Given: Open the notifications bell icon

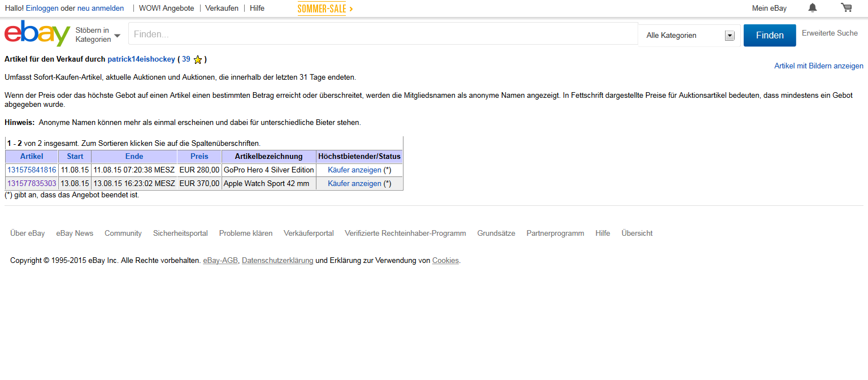Looking at the screenshot, I should [813, 7].
